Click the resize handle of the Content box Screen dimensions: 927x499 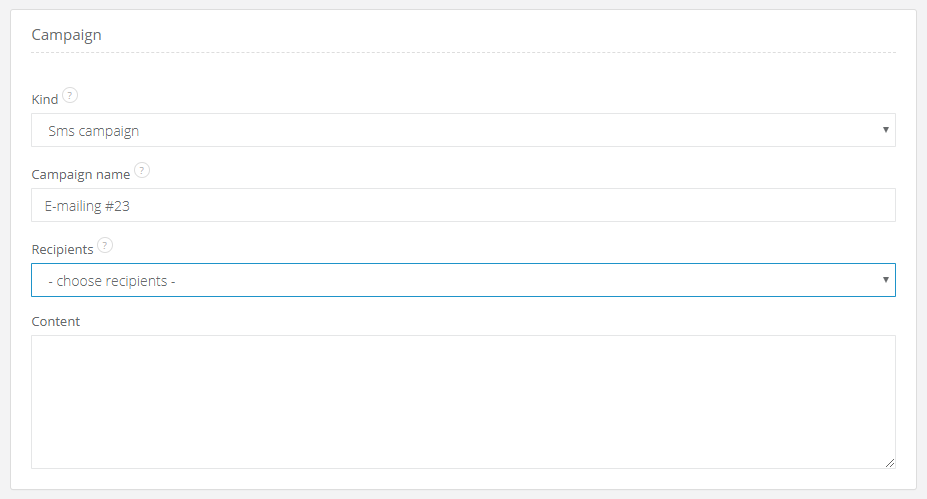pos(890,463)
